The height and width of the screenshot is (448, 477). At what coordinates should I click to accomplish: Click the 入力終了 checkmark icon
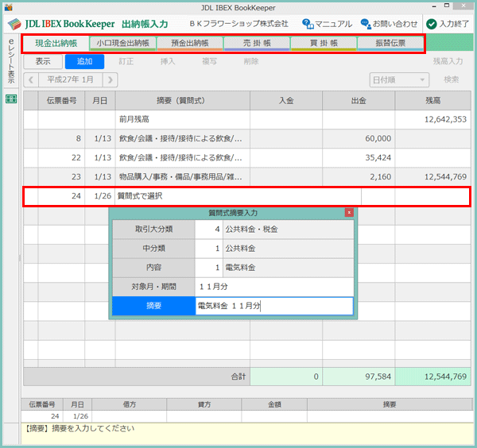pyautogui.click(x=432, y=24)
